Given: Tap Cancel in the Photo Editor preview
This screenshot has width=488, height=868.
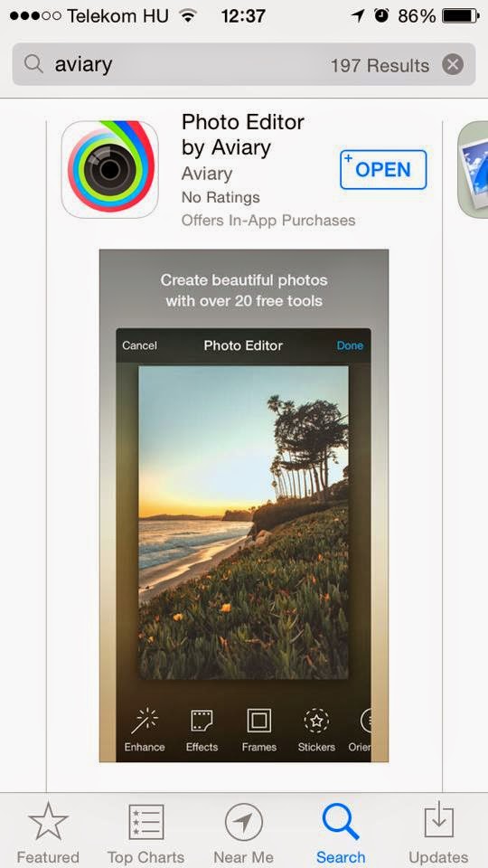Looking at the screenshot, I should click(x=139, y=345).
